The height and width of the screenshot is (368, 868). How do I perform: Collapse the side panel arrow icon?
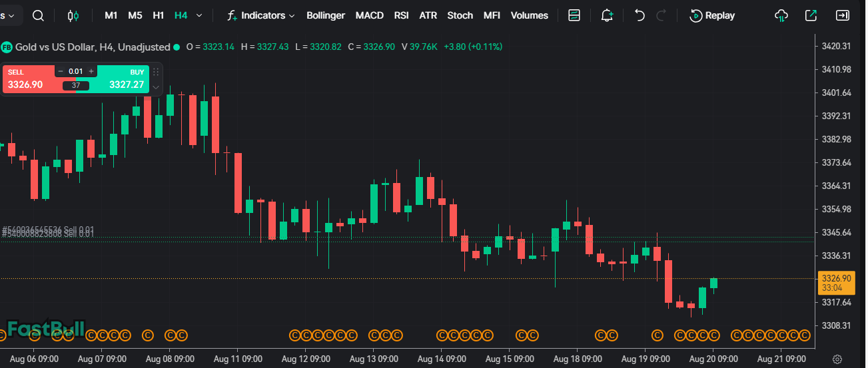(843, 15)
